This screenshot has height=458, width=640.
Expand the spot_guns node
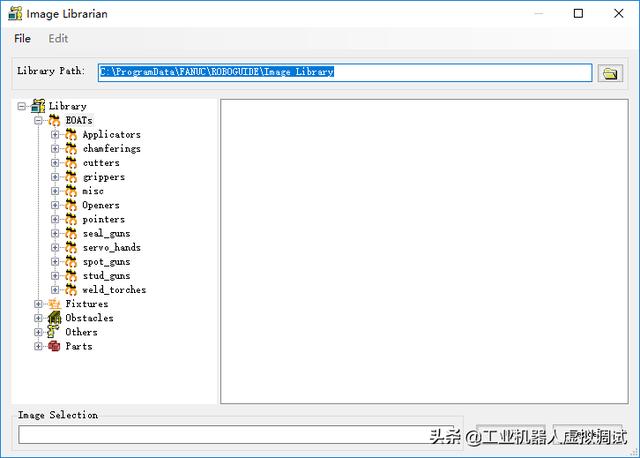(x=55, y=262)
